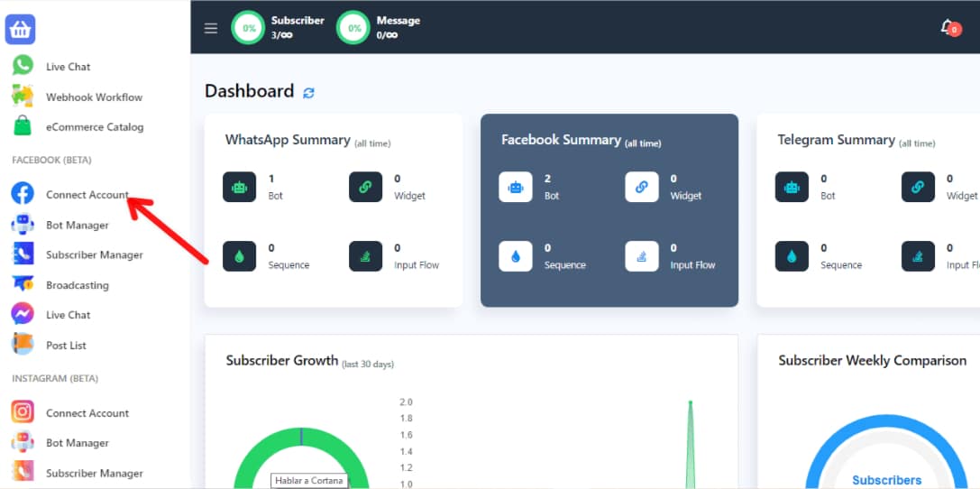Click the hamburger menu toggle icon
Screen dimensions: 980x489
click(211, 28)
